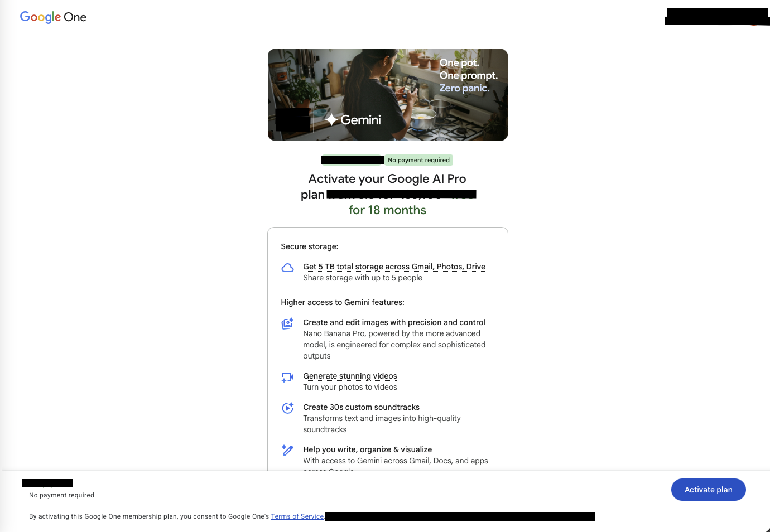Click the Activate plan button

(x=708, y=490)
